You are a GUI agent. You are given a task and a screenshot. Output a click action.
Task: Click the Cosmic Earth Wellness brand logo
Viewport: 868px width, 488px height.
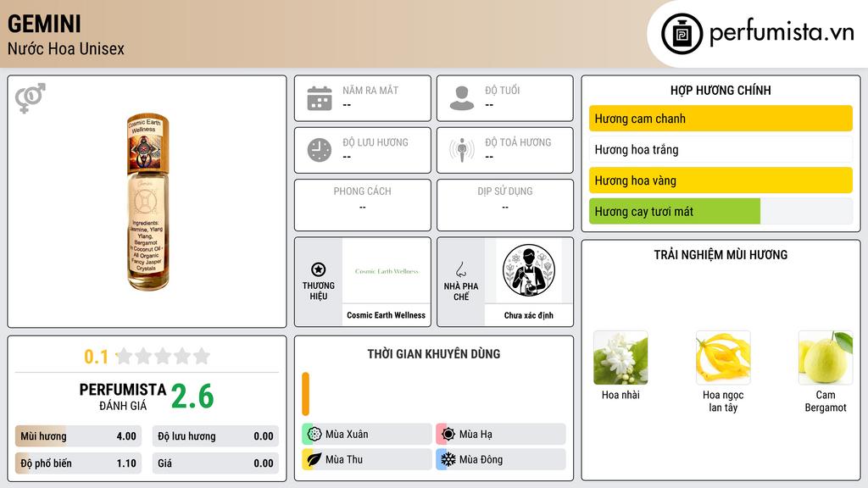387,271
